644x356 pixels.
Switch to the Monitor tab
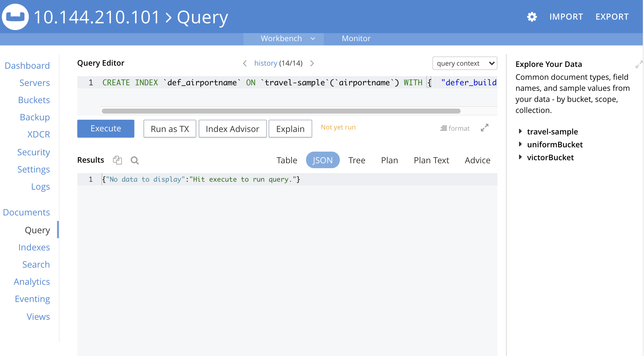pyautogui.click(x=356, y=39)
